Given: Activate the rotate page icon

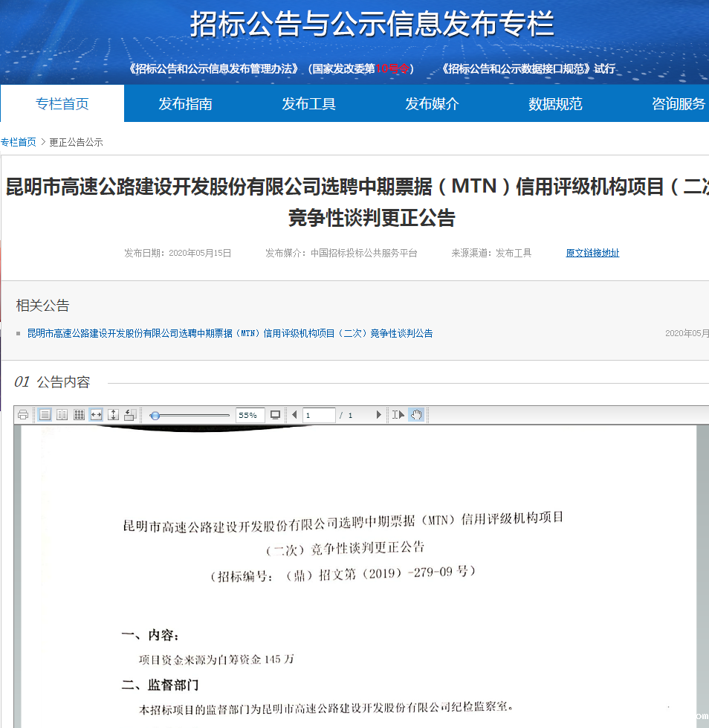Looking at the screenshot, I should click(129, 415).
